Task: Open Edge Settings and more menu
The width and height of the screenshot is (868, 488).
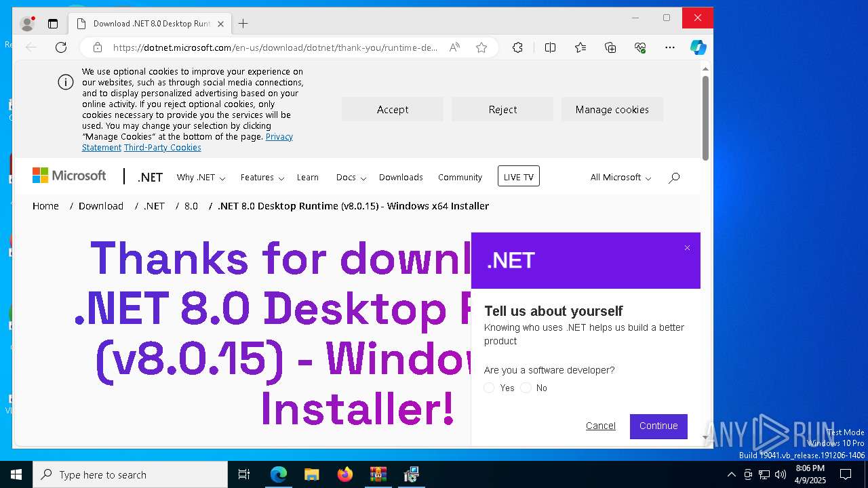Action: 670,47
